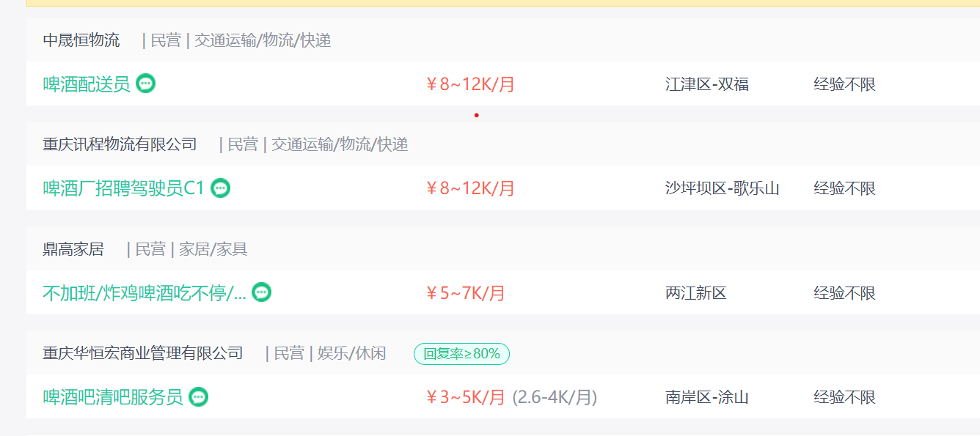Click ¥3~5K/月 salary for 清吧服务员
The image size is (980, 436).
click(465, 397)
